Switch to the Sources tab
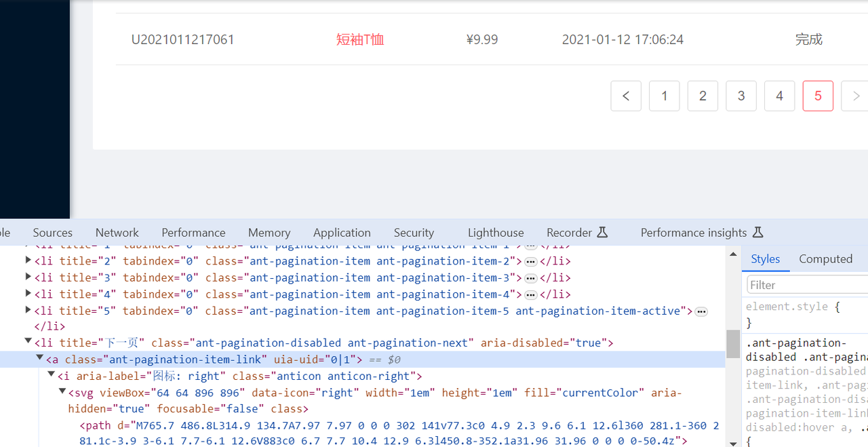 click(52, 233)
